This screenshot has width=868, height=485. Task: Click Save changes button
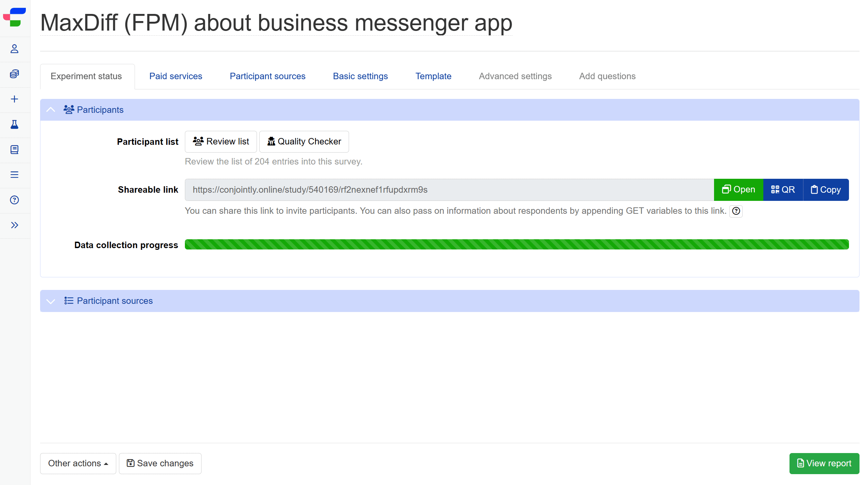click(x=160, y=464)
